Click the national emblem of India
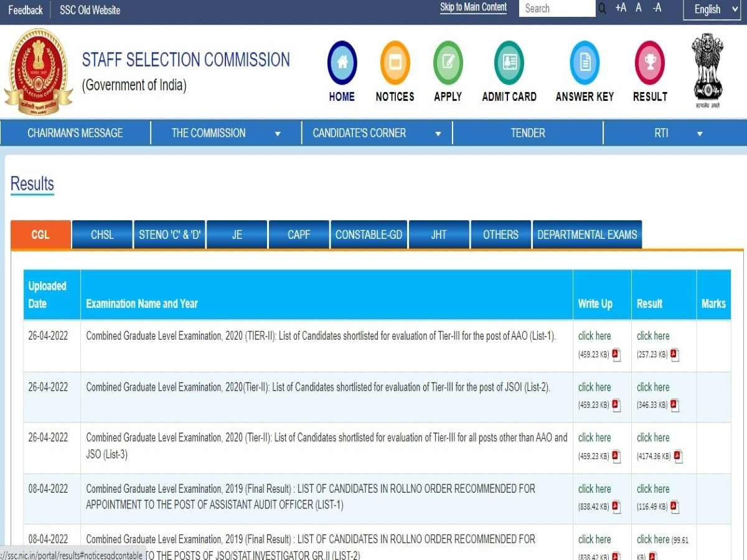747x560 pixels. pyautogui.click(x=708, y=72)
